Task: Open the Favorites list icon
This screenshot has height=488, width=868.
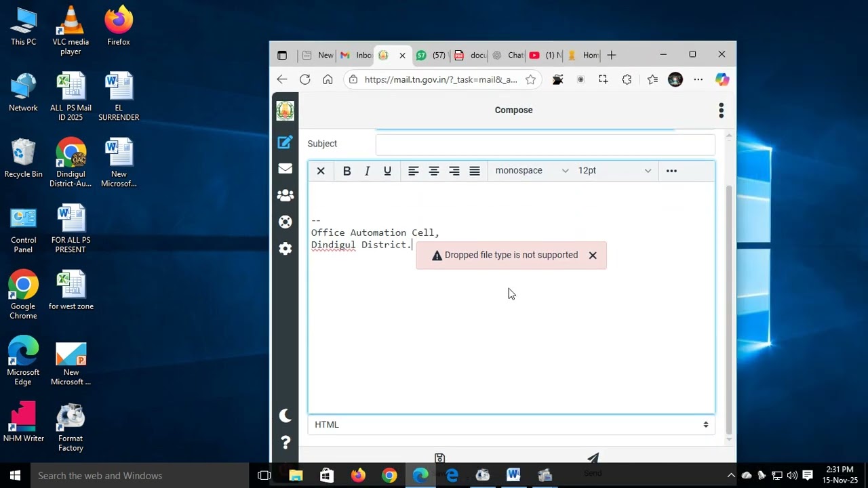Action: click(x=652, y=80)
